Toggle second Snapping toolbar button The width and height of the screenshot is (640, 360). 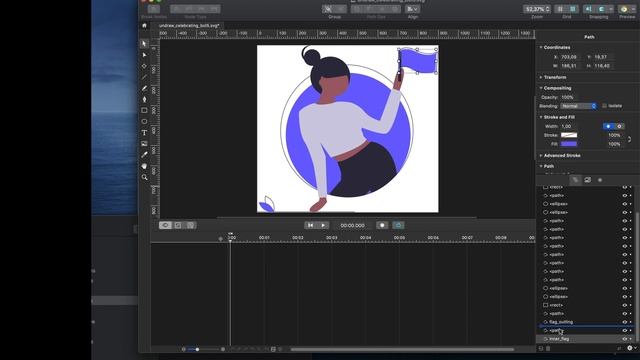tap(601, 9)
